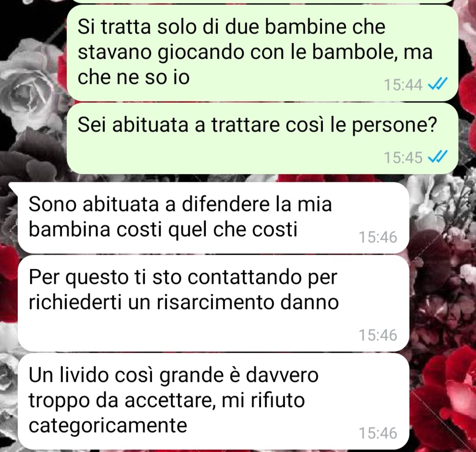Tap the word 'categoricamente'
Viewport: 476px width, 452px height.
108,426
